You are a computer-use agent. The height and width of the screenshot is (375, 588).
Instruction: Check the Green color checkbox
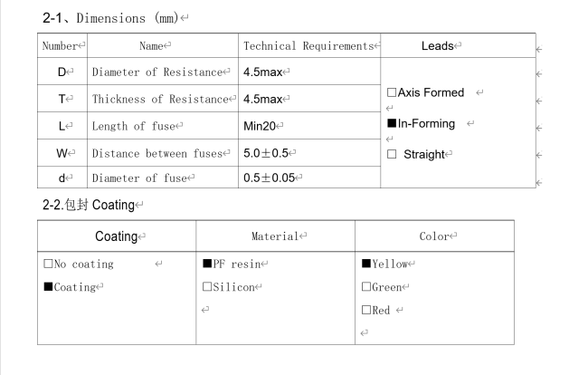tap(366, 287)
